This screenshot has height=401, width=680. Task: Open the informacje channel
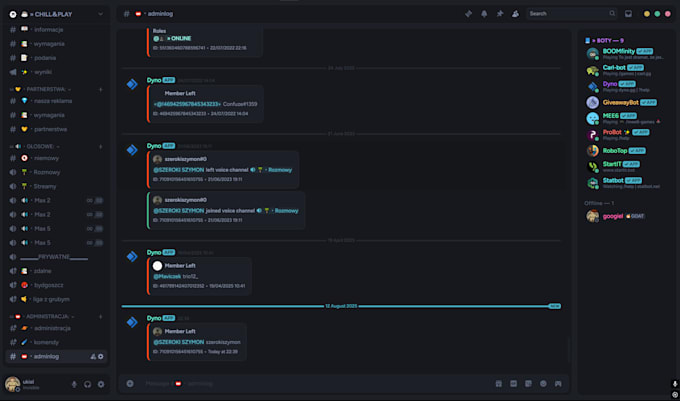pyautogui.click(x=56, y=29)
